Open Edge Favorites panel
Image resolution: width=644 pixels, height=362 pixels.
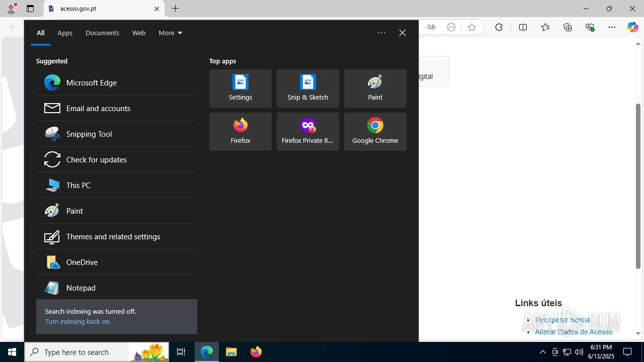545,27
